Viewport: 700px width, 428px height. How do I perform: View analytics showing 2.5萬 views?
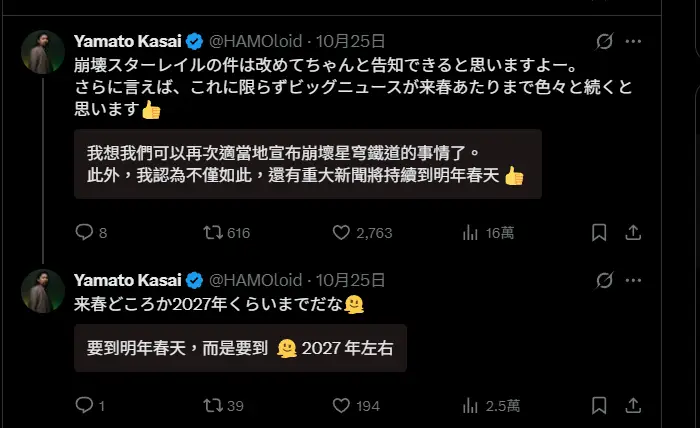[470, 405]
